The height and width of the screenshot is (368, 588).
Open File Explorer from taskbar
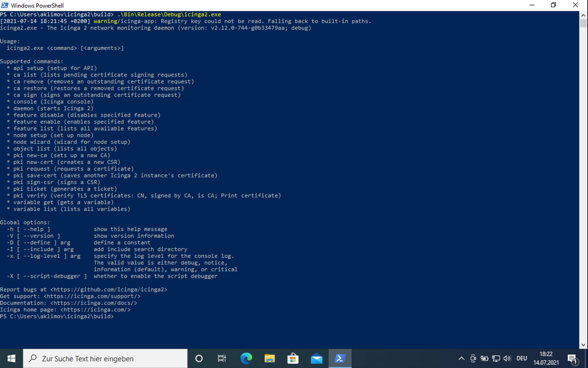coord(269,359)
